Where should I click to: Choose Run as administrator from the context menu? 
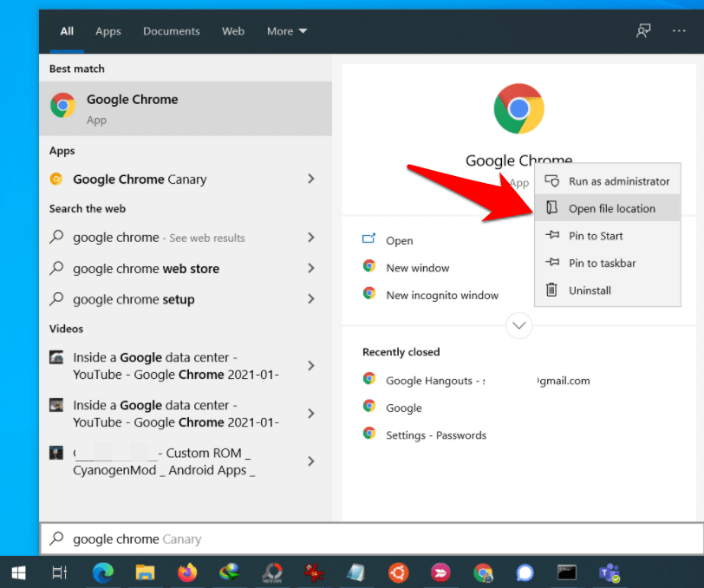[x=618, y=181]
